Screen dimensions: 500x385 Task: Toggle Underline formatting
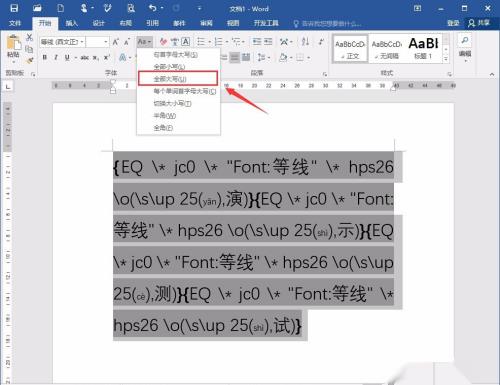pyautogui.click(x=67, y=57)
